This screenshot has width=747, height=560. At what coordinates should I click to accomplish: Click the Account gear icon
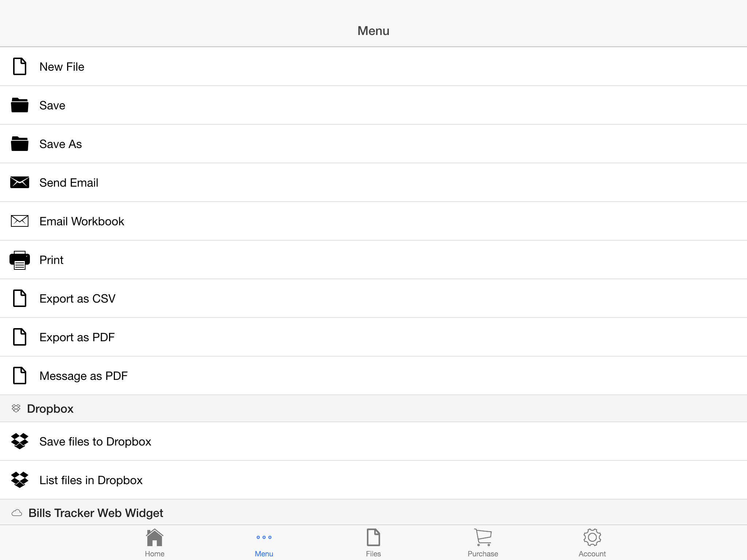click(x=592, y=537)
